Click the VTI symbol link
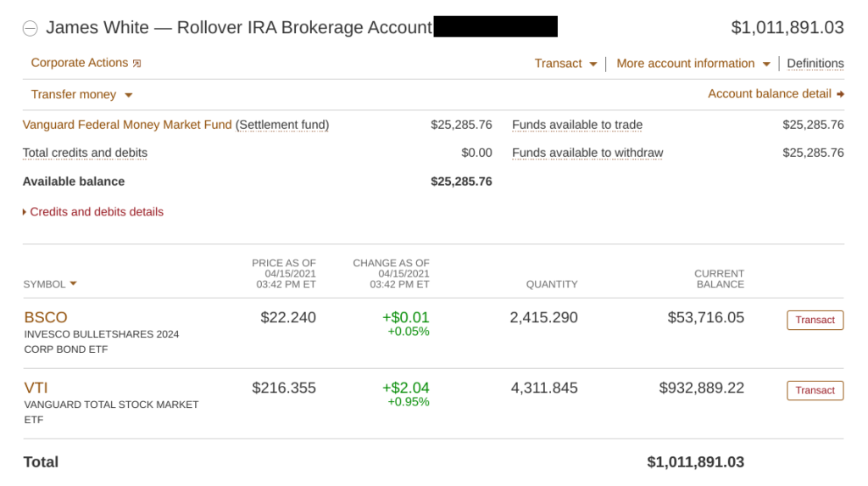This screenshot has width=868, height=486. click(36, 388)
